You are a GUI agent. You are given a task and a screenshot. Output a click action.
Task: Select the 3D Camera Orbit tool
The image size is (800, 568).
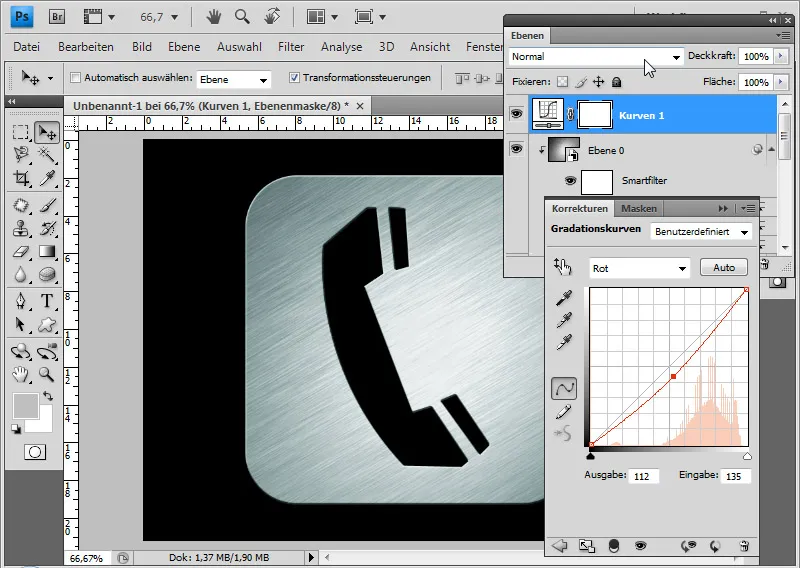coord(47,352)
